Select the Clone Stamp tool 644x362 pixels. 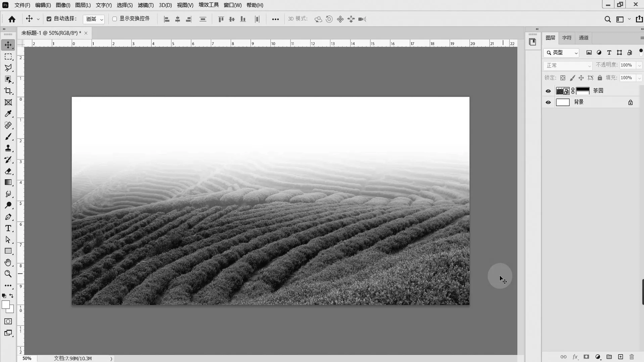pos(8,148)
